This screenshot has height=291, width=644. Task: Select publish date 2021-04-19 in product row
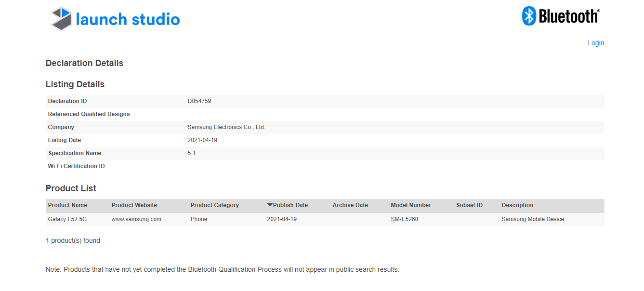coord(282,219)
